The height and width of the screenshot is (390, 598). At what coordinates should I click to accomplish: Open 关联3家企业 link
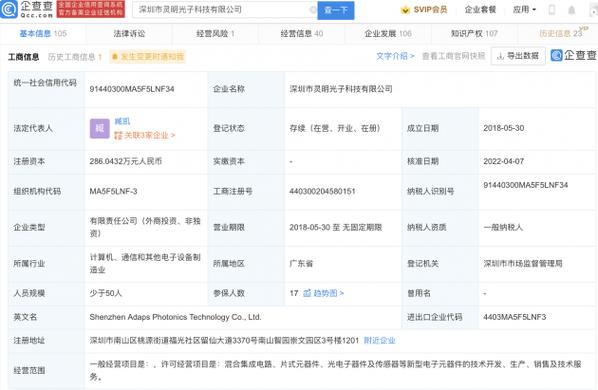(145, 135)
